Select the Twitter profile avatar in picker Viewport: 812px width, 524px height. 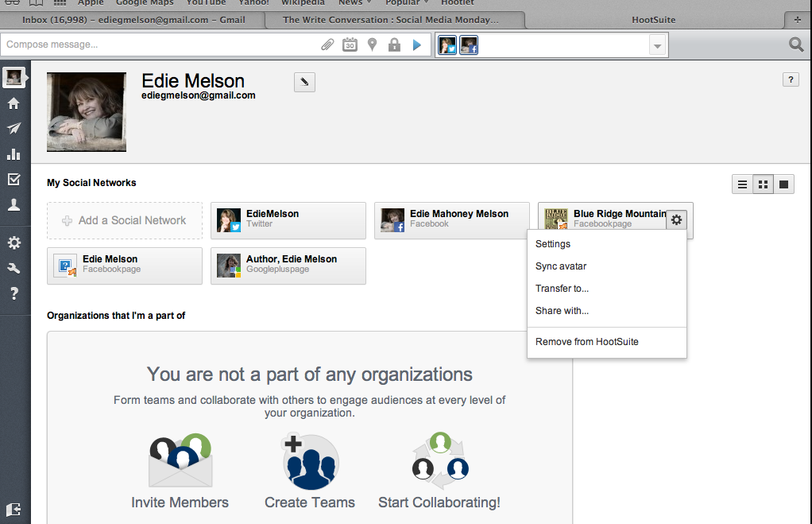click(447, 45)
